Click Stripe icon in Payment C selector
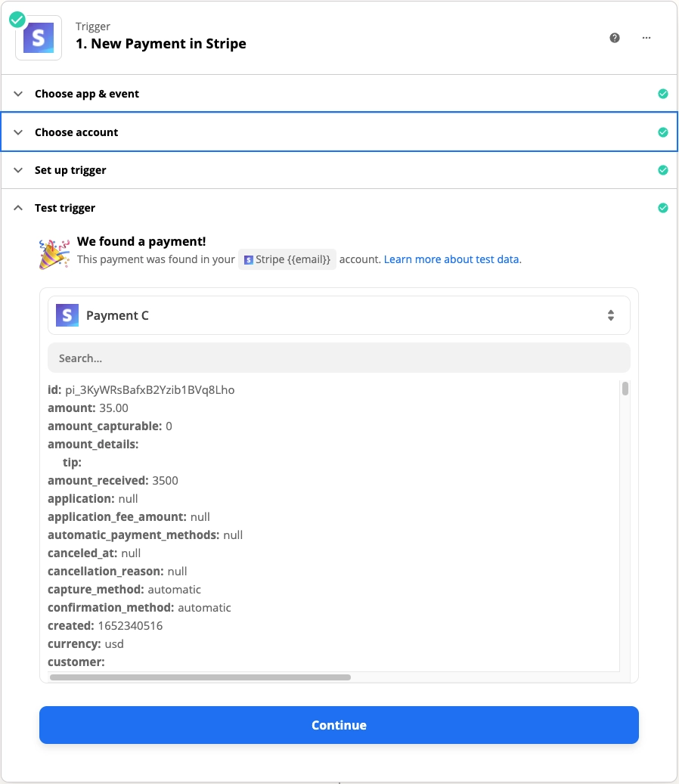 point(67,315)
